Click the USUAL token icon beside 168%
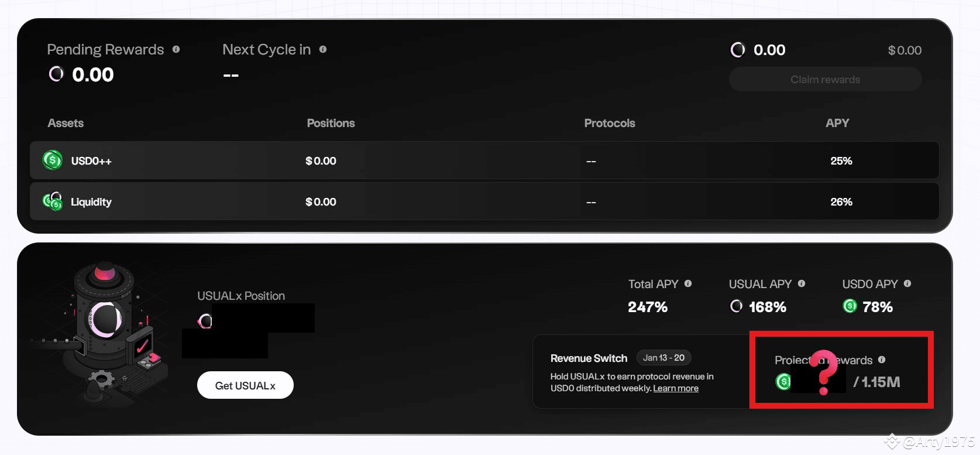980x455 pixels. tap(737, 306)
